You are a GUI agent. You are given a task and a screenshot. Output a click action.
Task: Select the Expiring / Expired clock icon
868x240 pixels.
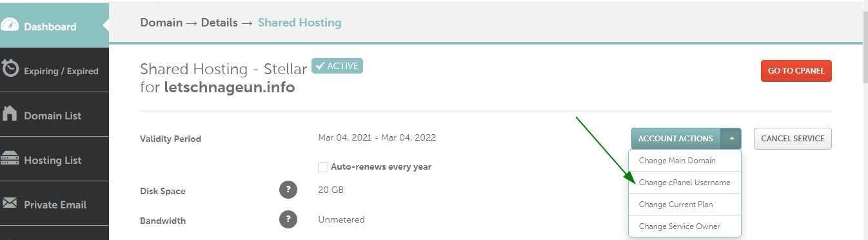10,69
